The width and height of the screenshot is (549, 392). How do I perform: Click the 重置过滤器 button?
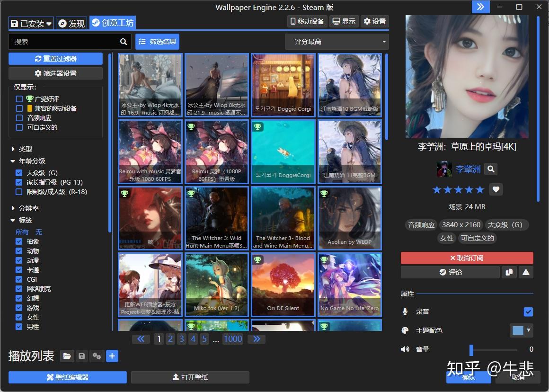point(56,59)
